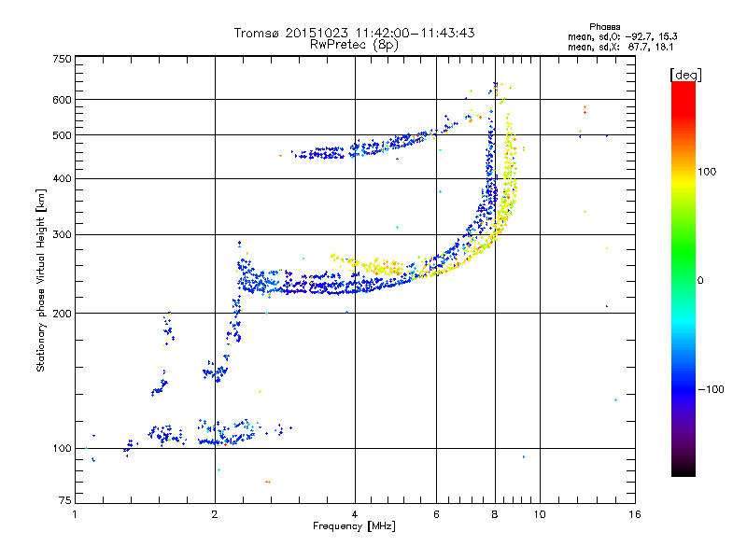Click the '[deg]' colorbar unit label

685,75
